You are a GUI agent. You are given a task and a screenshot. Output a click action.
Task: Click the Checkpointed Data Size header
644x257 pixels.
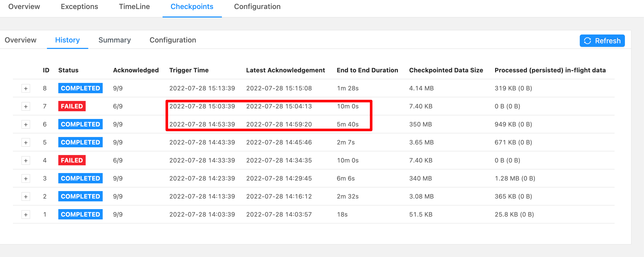point(446,70)
